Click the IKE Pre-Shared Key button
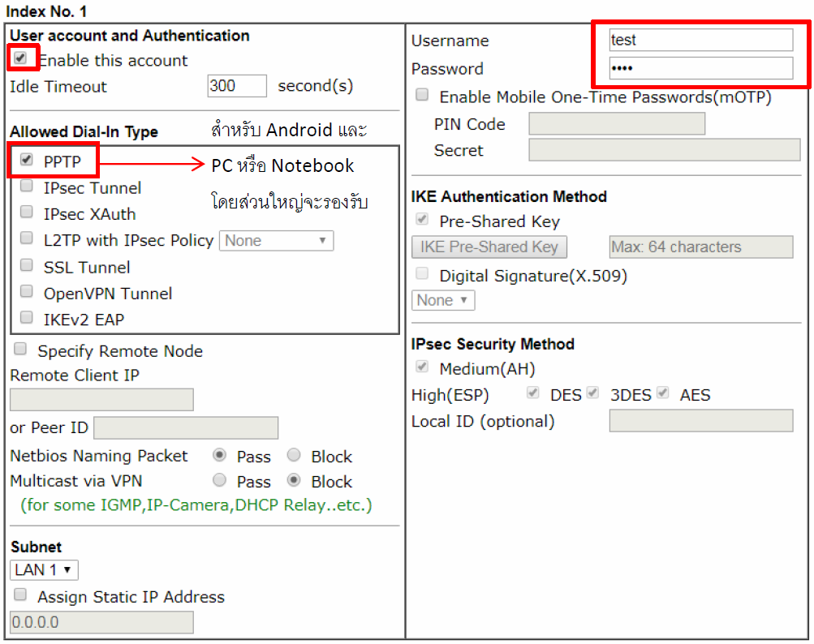814x644 pixels. click(489, 247)
